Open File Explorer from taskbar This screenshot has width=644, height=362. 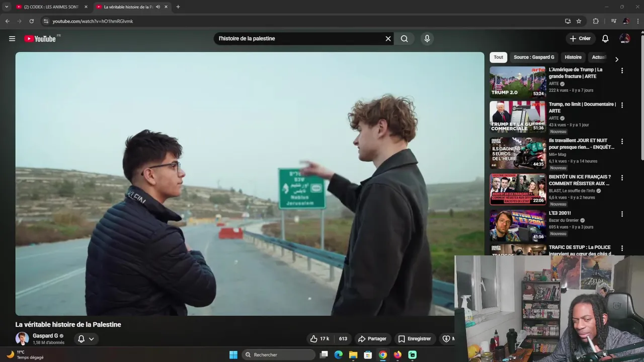(x=353, y=355)
